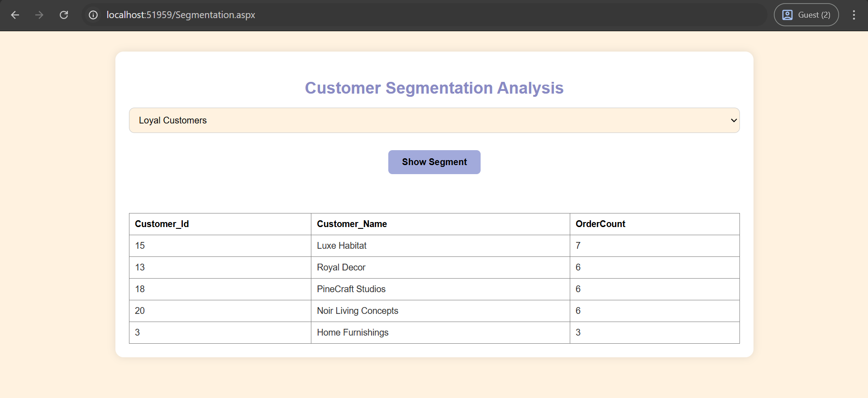Click customer ID 15 cell
This screenshot has width=868, height=398.
pyautogui.click(x=220, y=246)
